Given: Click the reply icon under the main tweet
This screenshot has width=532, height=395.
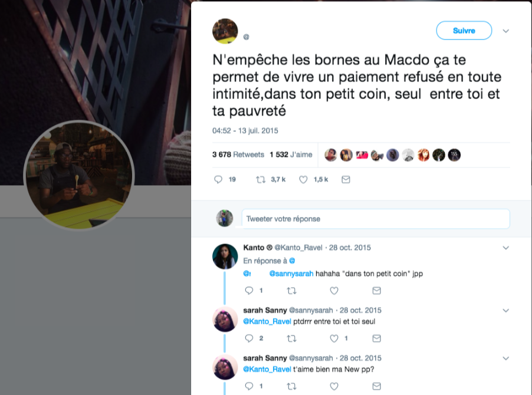Looking at the screenshot, I should click(218, 179).
